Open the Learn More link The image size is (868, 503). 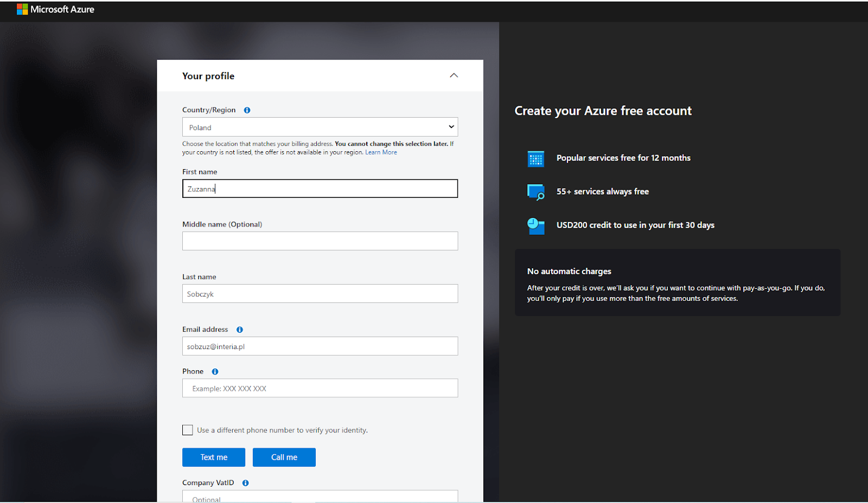381,152
